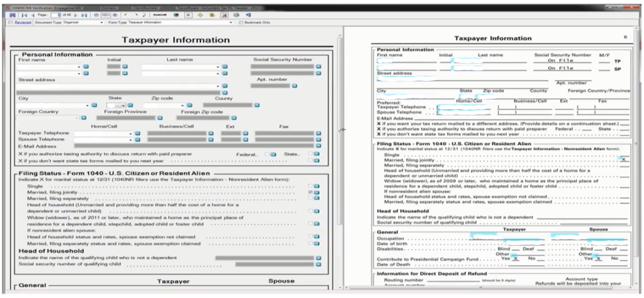Toggle Married, filing jointly checkbox
Viewport: 644px width, 298px height.
point(311,192)
